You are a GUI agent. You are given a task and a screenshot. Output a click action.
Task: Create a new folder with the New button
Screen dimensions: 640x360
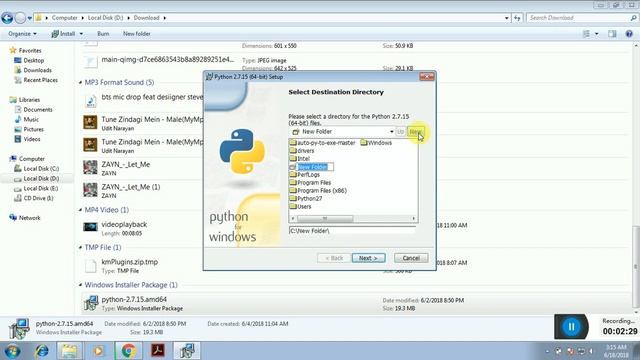pos(416,131)
